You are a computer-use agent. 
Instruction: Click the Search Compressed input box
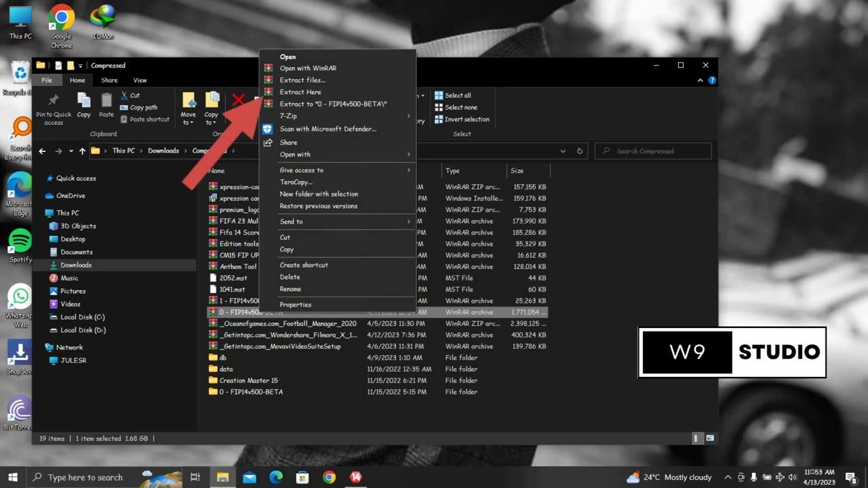653,151
